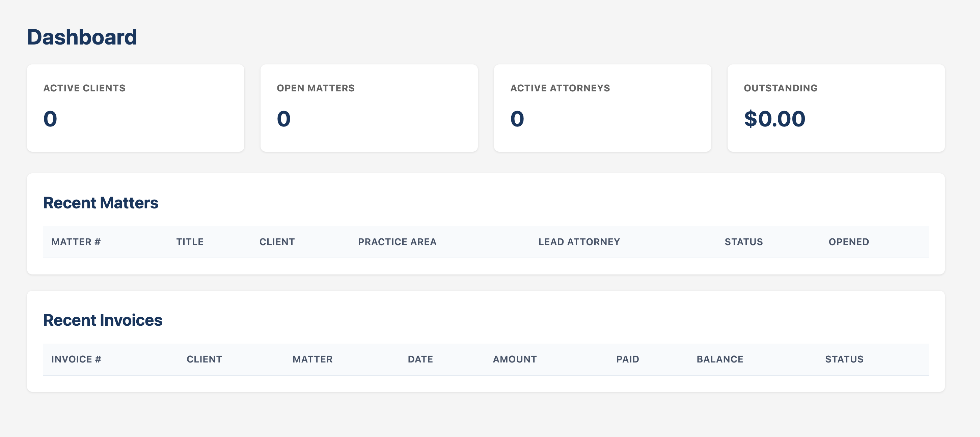
Task: Click the Dashboard page heading
Action: click(x=82, y=37)
